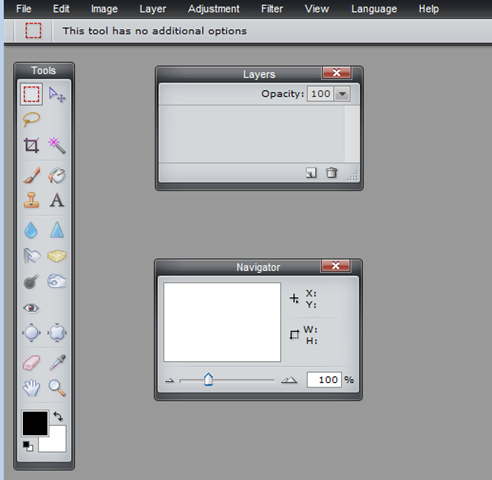This screenshot has width=492, height=480.
Task: Select the Lasso tool
Action: pos(31,120)
